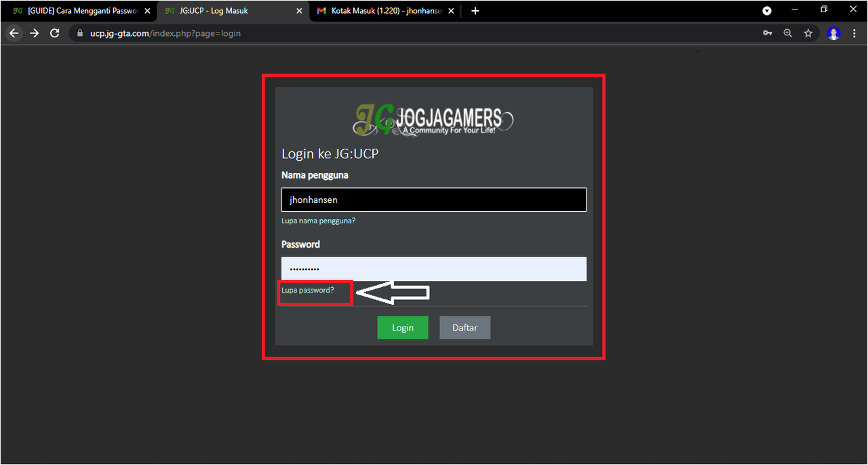Open the zoom magnifier icon in address bar

788,33
